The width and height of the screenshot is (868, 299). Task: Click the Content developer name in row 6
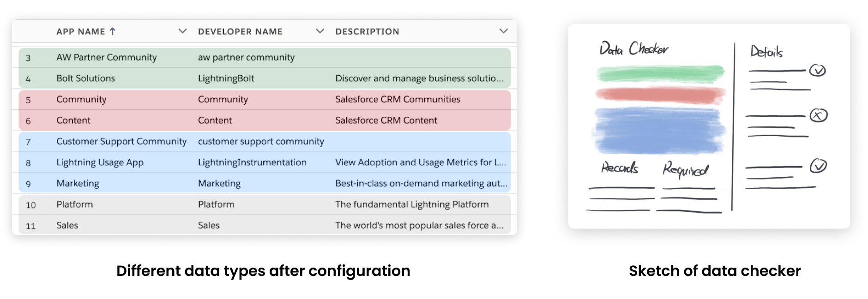(x=215, y=120)
